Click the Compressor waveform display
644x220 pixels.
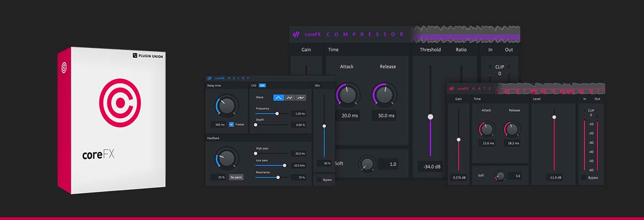(x=466, y=35)
